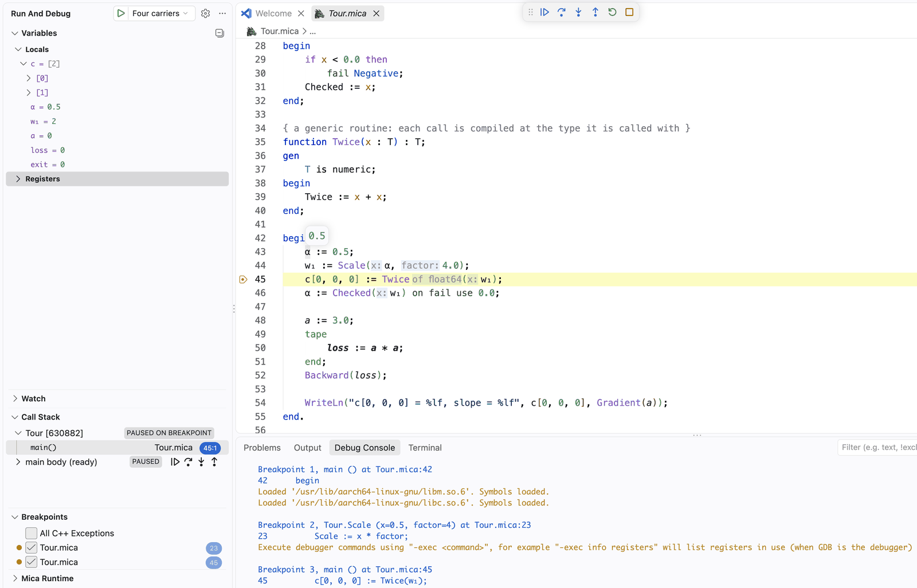917x588 pixels.
Task: Collapse the Breakpoints section
Action: 15,517
